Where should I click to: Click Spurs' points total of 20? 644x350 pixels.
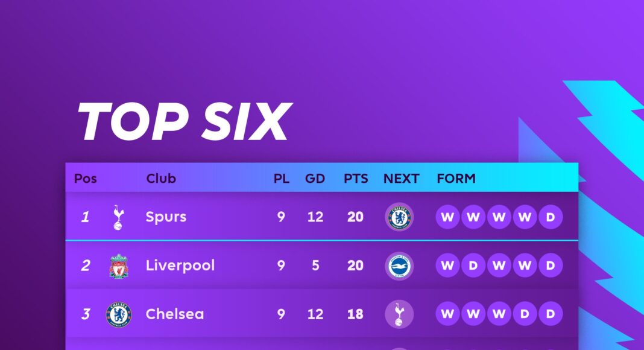coord(355,217)
